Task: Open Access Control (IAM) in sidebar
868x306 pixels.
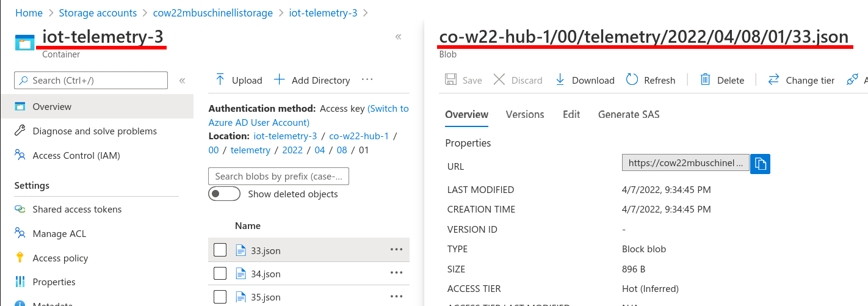Action: coord(76,156)
